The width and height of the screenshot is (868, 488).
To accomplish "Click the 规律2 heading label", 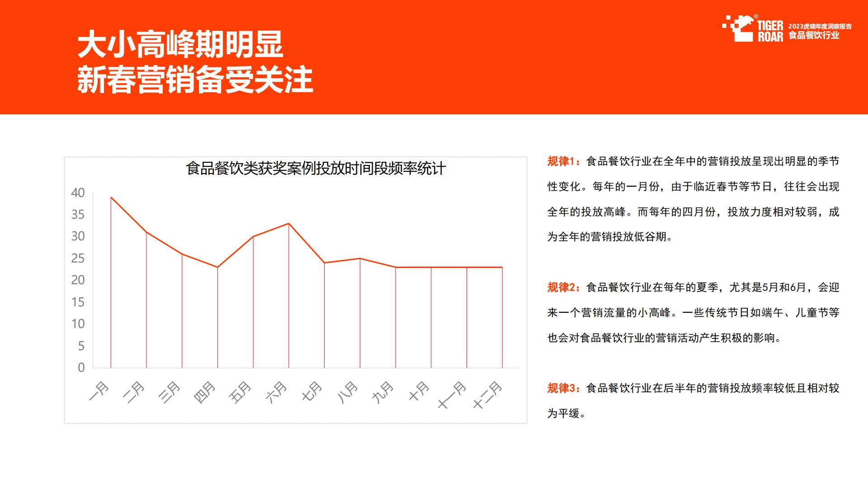I will pos(563,287).
